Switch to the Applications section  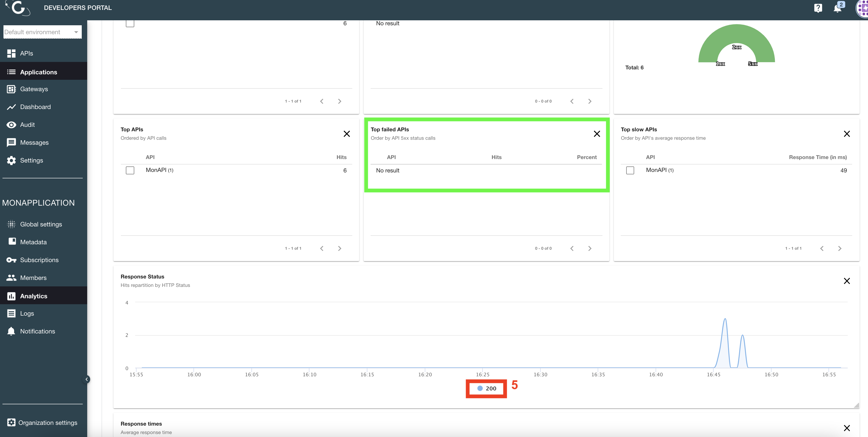click(38, 72)
